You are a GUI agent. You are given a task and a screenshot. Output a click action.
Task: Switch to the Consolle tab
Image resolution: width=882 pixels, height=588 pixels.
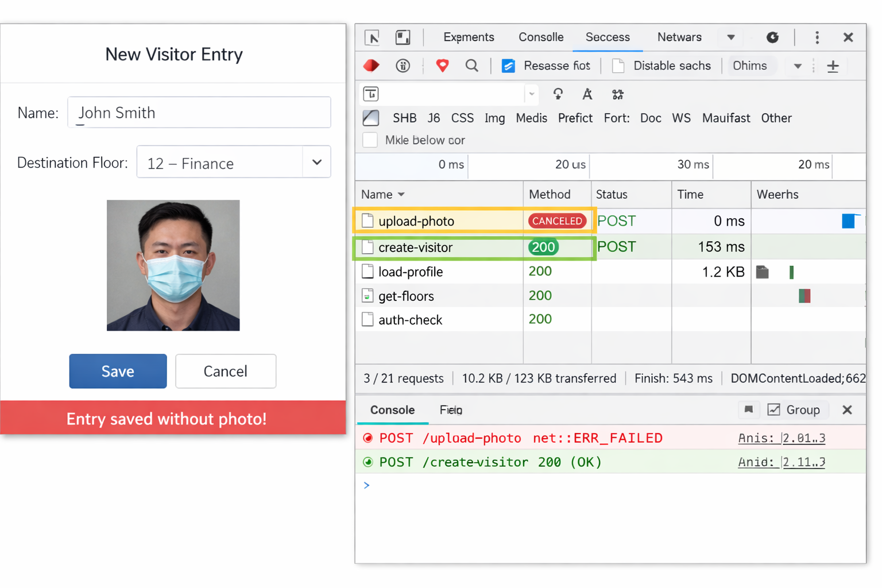tap(540, 37)
